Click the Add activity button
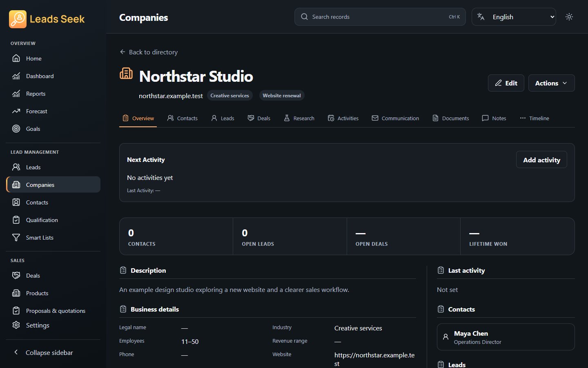This screenshot has height=368, width=588. [x=541, y=160]
